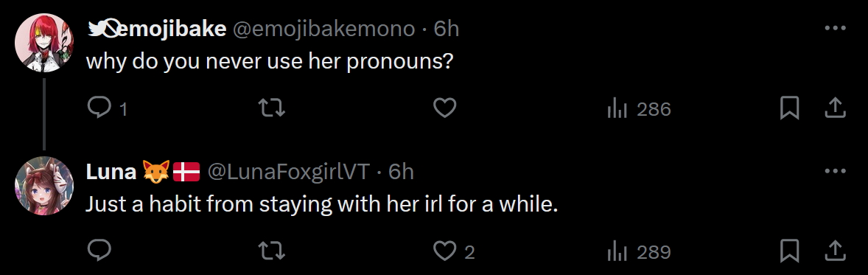The image size is (868, 275).
Task: Bookmark emojibake's tweet
Action: click(789, 108)
